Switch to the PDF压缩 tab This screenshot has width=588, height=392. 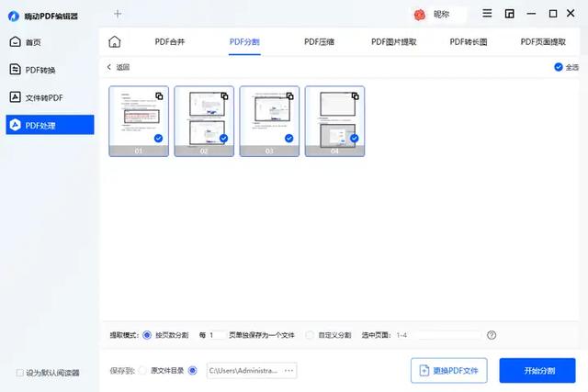(319, 41)
